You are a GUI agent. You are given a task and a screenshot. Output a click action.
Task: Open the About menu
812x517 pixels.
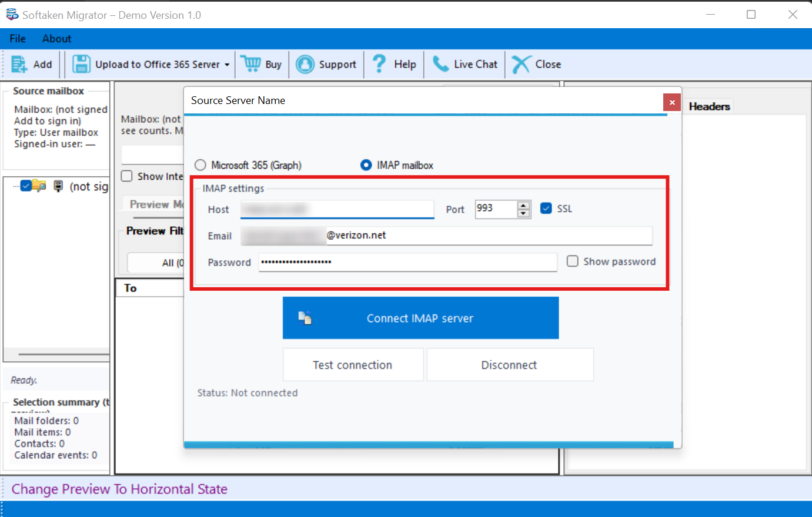[x=57, y=39]
